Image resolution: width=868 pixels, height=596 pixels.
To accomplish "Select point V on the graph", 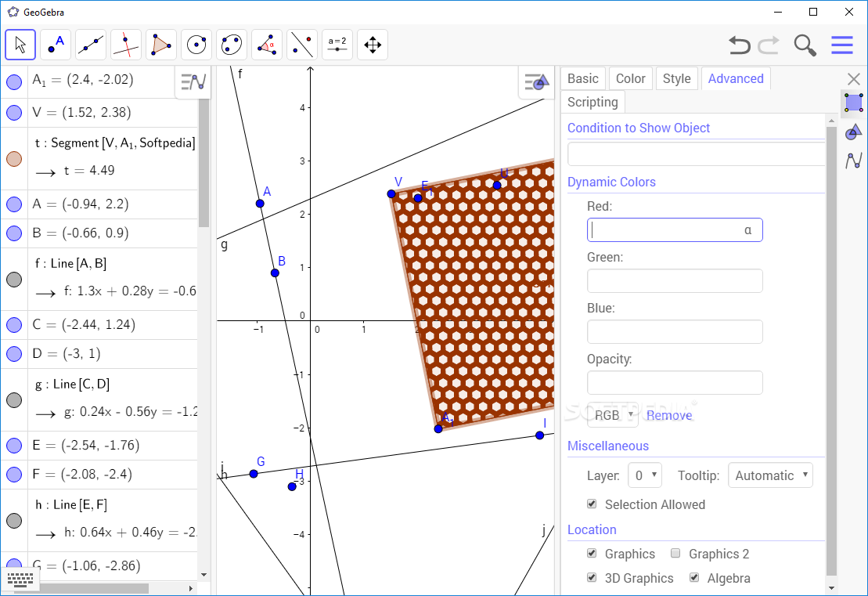I will pyautogui.click(x=391, y=194).
